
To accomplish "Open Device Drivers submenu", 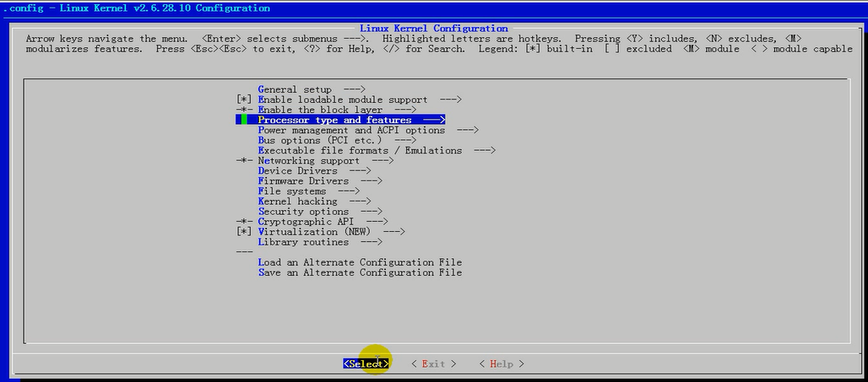I will [x=314, y=171].
